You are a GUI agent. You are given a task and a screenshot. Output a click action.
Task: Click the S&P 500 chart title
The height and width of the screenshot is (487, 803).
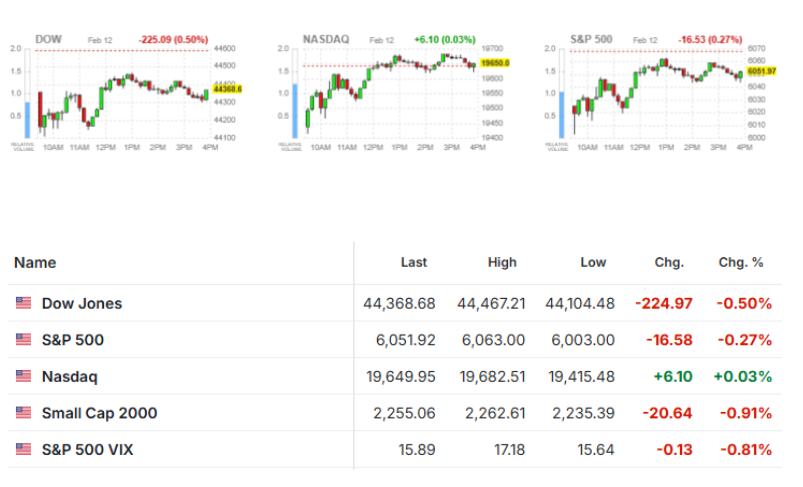[x=591, y=39]
